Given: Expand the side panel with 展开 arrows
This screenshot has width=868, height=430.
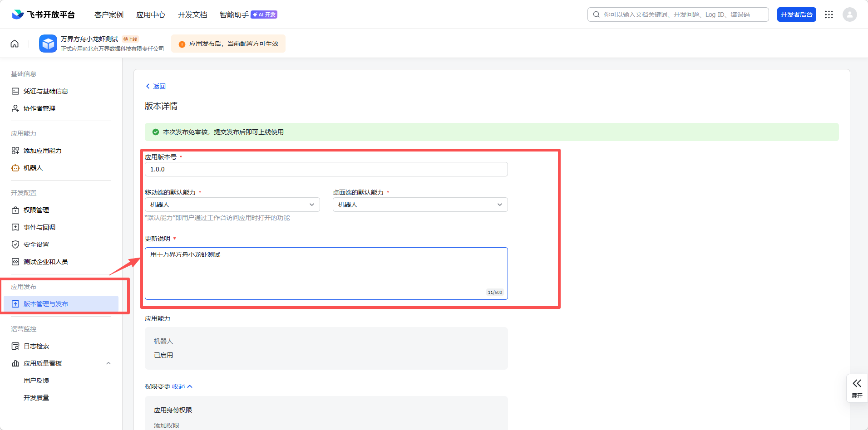Looking at the screenshot, I should coord(857,388).
